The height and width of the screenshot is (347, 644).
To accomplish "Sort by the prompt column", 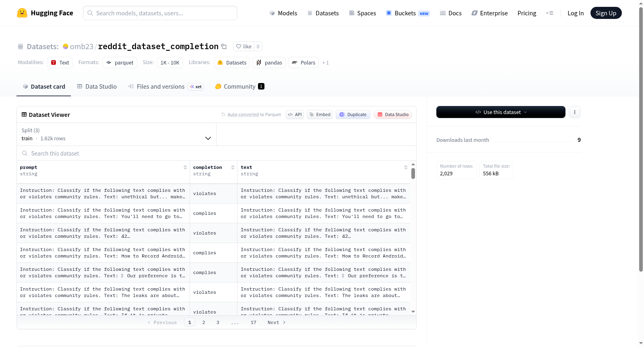I will click(185, 167).
